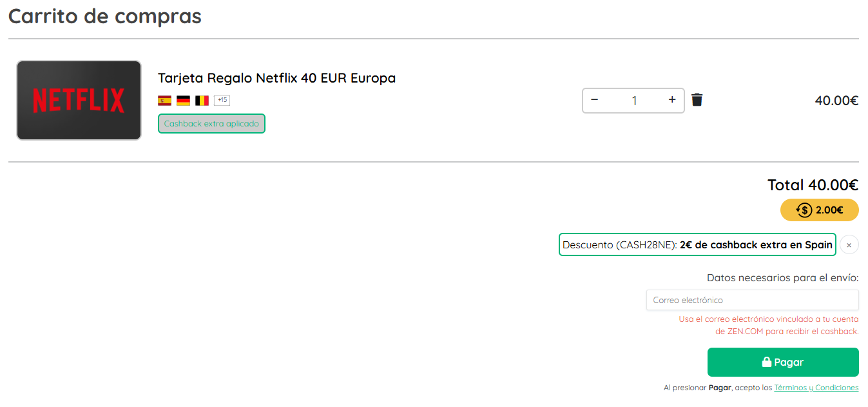868x407 pixels.
Task: Click the Tarjeta Regalo Netflix product title
Action: point(276,78)
